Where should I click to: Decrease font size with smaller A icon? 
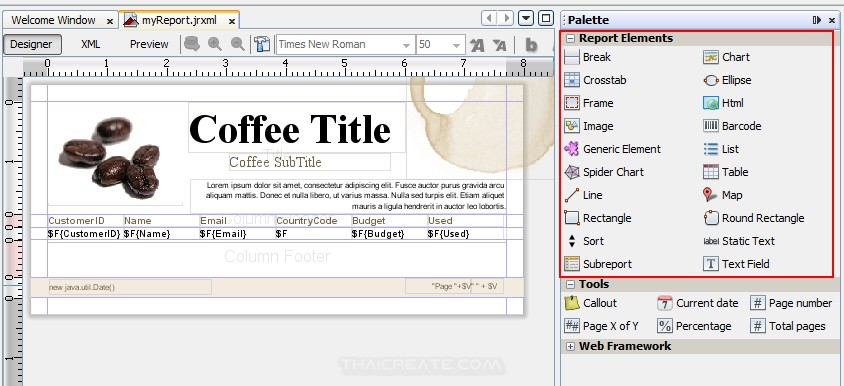click(x=500, y=45)
